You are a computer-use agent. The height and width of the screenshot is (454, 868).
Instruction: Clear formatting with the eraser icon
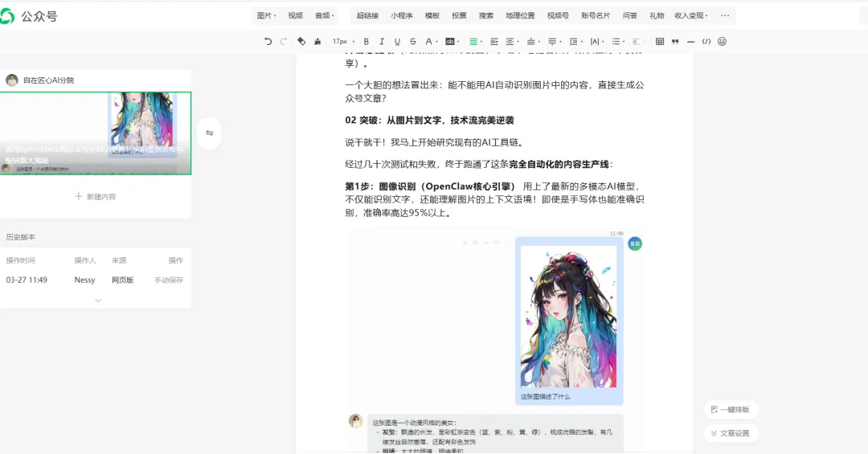(x=301, y=42)
